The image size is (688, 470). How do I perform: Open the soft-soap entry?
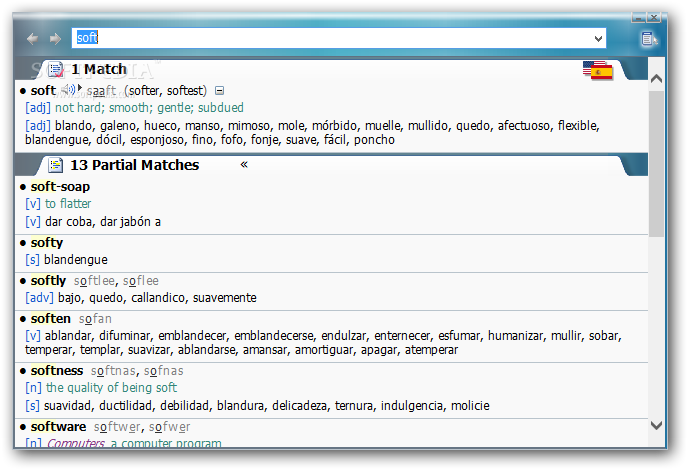[x=60, y=187]
